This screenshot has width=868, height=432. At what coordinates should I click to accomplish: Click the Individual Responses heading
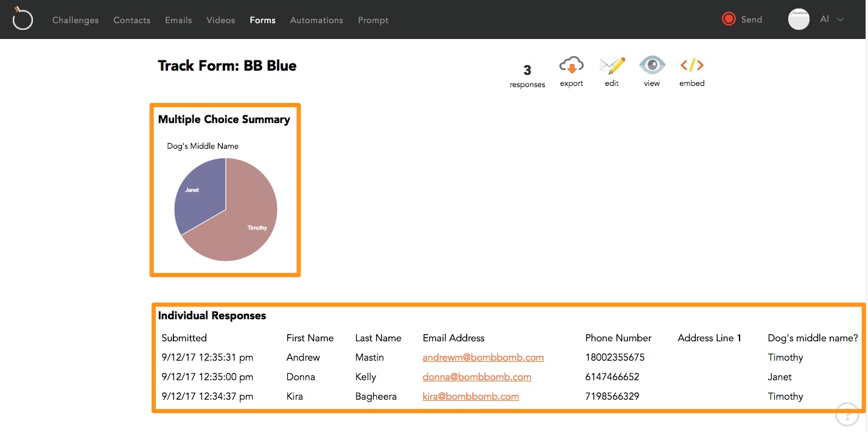[x=212, y=316]
